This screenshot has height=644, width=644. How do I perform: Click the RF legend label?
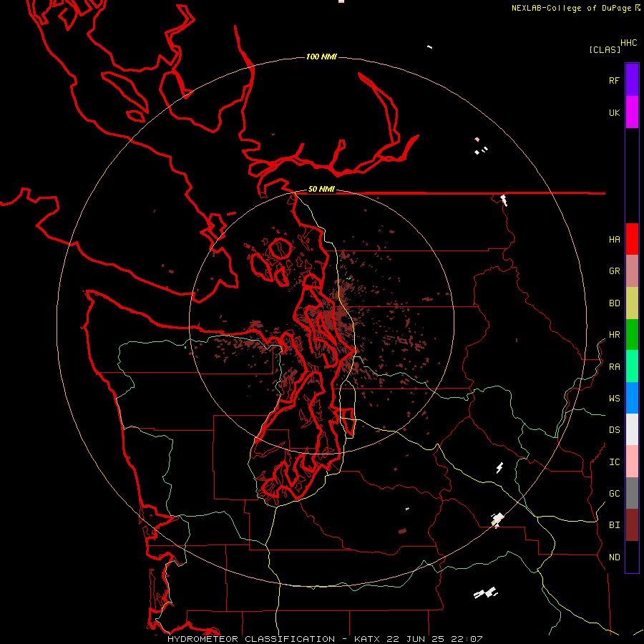[x=615, y=80]
